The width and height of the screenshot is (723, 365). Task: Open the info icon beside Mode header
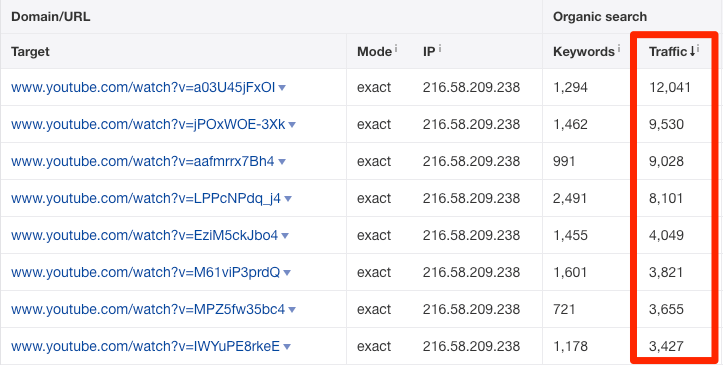click(396, 47)
